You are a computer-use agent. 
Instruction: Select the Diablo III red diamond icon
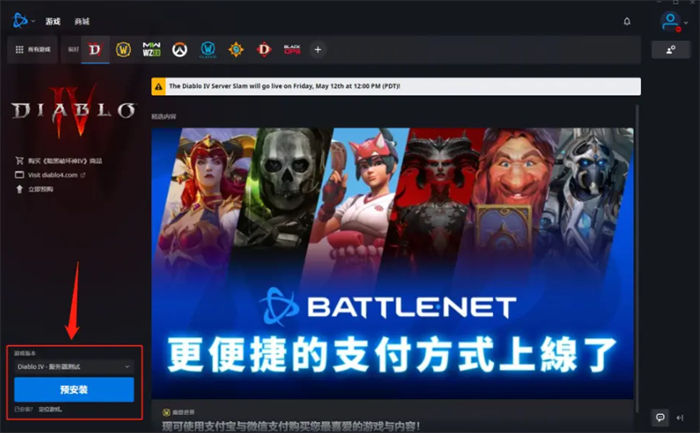[264, 50]
